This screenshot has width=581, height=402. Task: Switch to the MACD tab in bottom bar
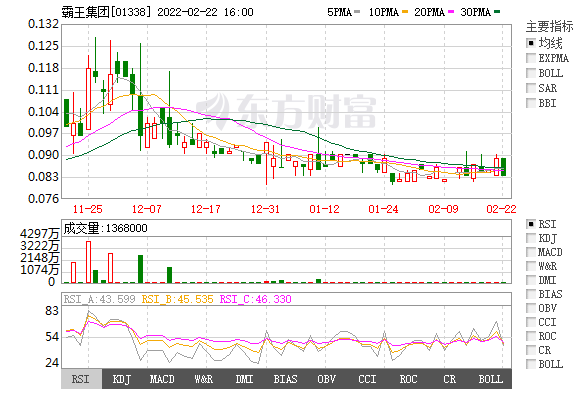(x=162, y=379)
